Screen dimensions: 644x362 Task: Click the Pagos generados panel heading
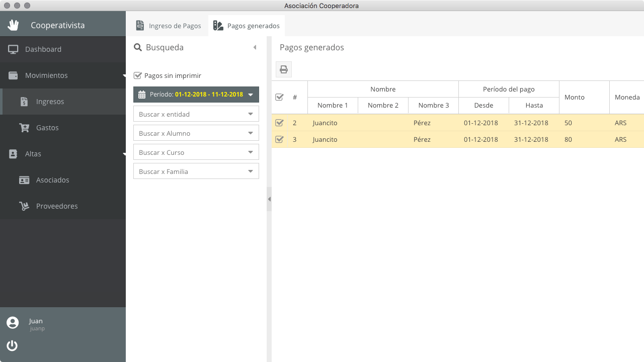coord(312,47)
